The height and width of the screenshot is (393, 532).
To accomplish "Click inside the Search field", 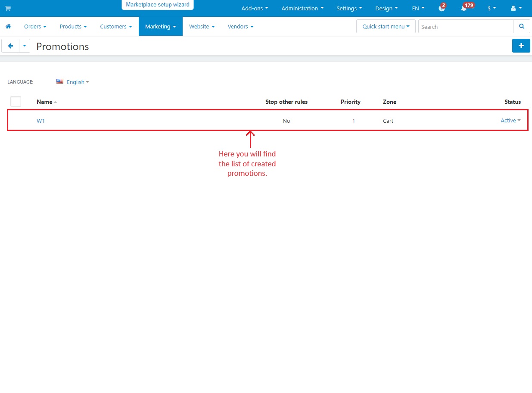I will (x=466, y=26).
